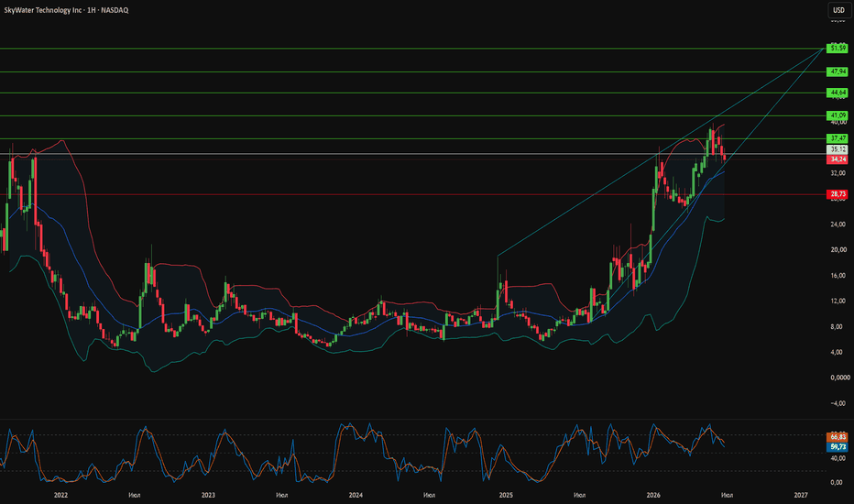Screen dimensions: 854x504
Task: Click the 66,83 orange oscillator label
Action: tap(838, 437)
